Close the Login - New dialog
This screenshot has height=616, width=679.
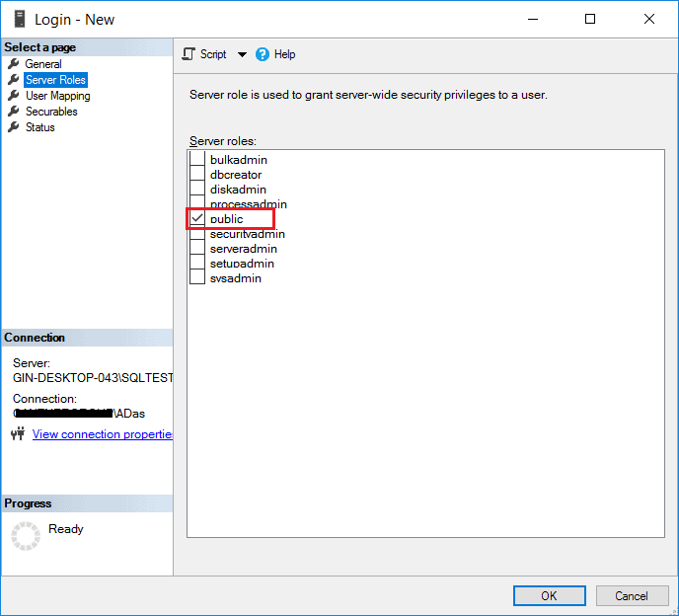649,19
